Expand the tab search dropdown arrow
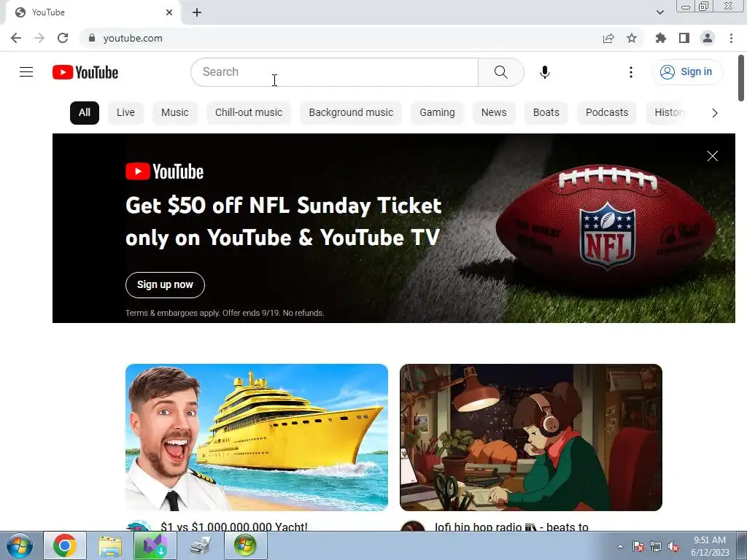Screen dimensions: 747x560 pos(659,12)
